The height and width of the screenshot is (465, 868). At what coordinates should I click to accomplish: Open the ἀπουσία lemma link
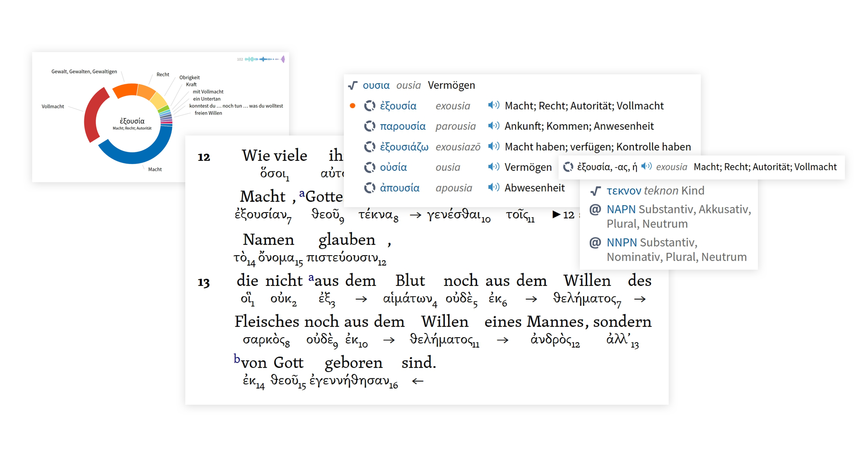point(400,188)
